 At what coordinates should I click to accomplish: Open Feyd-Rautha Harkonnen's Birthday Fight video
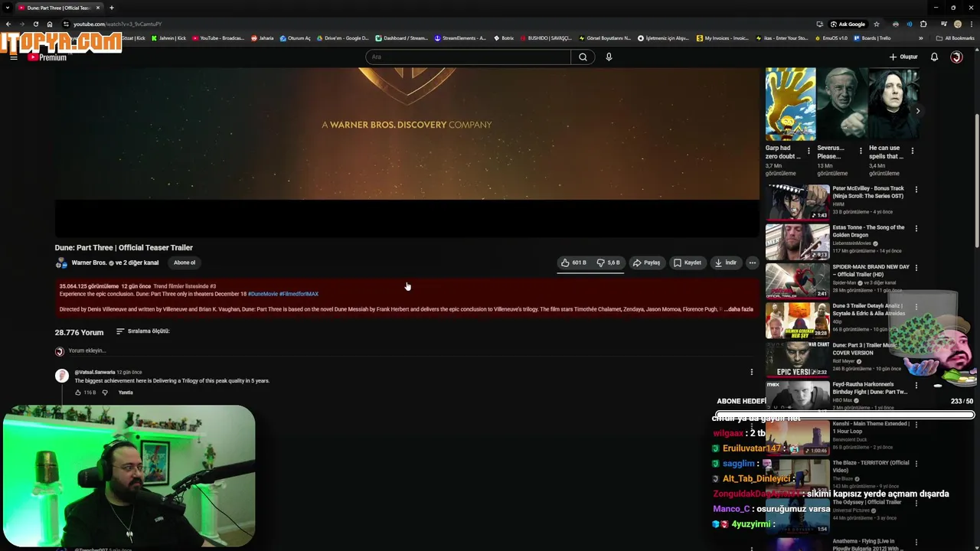tap(797, 396)
